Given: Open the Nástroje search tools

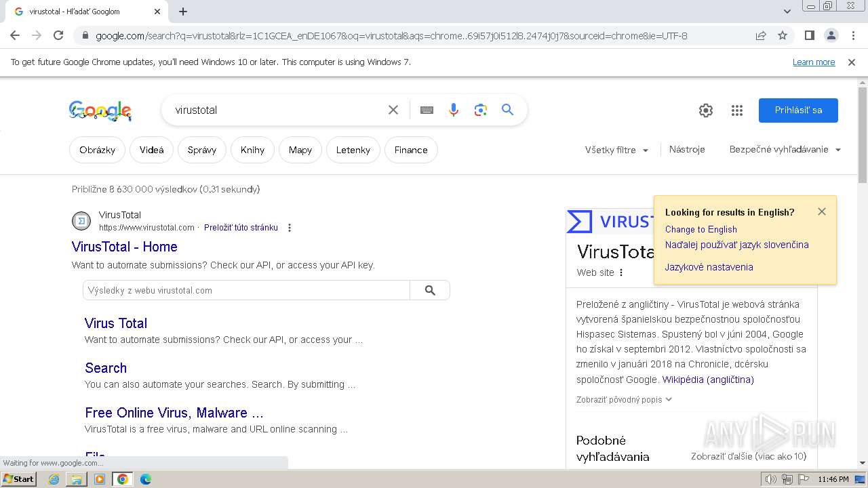Looking at the screenshot, I should tap(687, 150).
